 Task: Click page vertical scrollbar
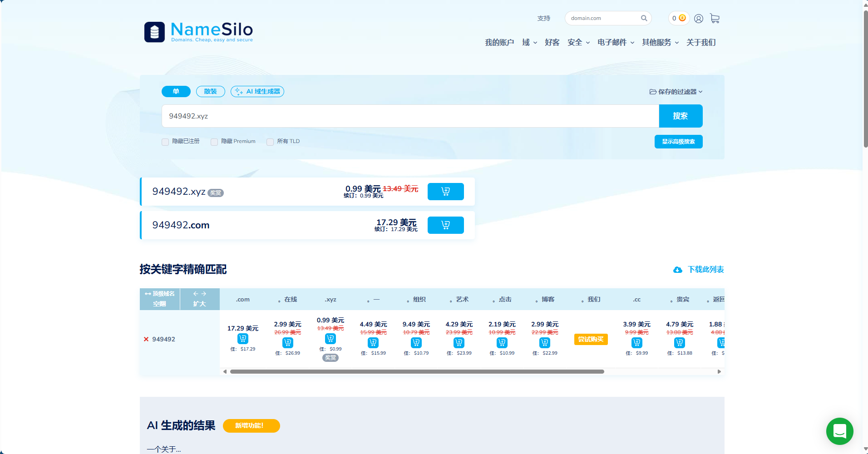865,79
